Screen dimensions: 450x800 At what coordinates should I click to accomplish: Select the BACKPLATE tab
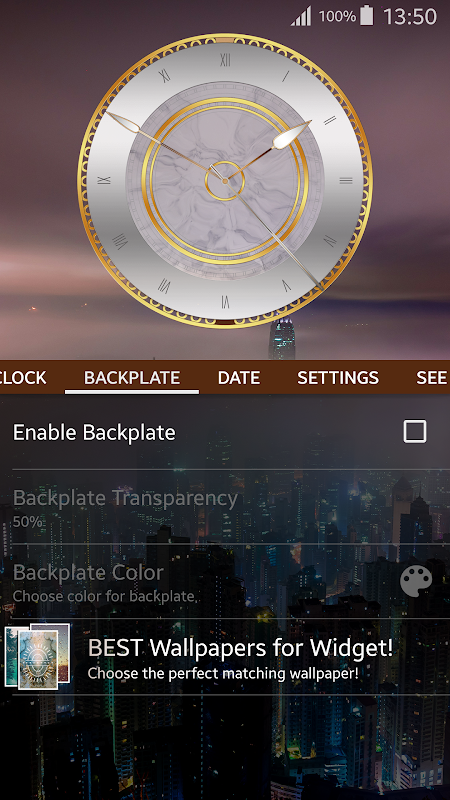point(132,378)
